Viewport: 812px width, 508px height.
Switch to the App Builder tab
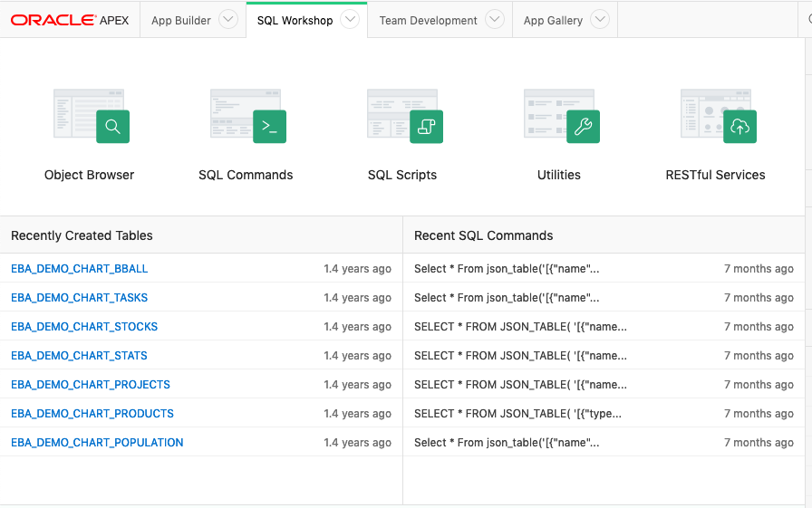coord(181,20)
